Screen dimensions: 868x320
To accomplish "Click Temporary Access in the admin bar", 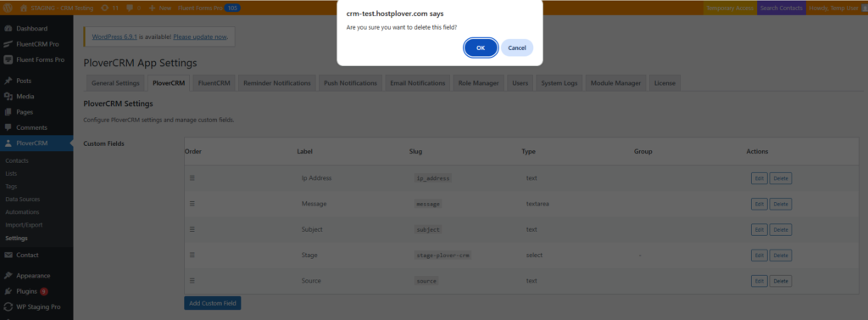I will [730, 8].
